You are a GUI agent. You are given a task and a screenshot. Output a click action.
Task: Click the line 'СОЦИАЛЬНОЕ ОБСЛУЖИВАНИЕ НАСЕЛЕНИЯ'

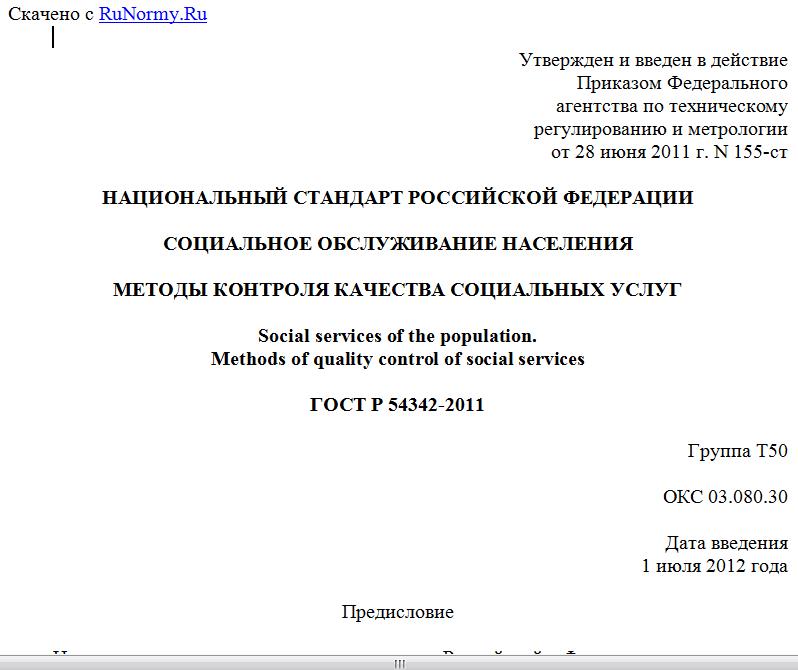point(398,244)
